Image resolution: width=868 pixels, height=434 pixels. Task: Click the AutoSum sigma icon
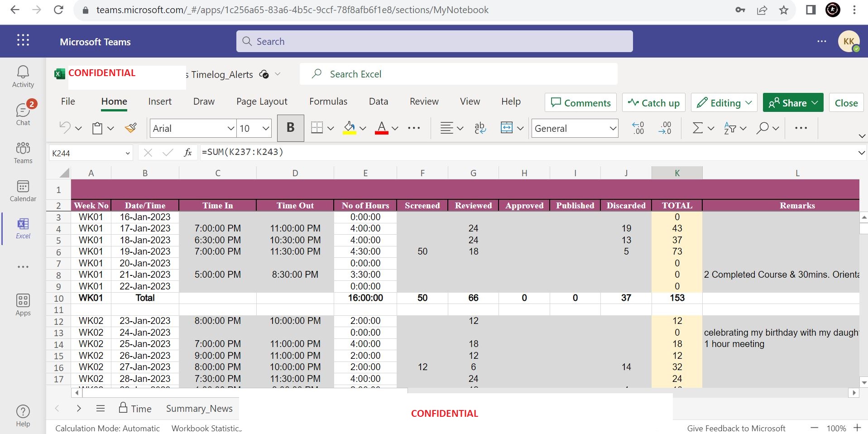pos(698,128)
